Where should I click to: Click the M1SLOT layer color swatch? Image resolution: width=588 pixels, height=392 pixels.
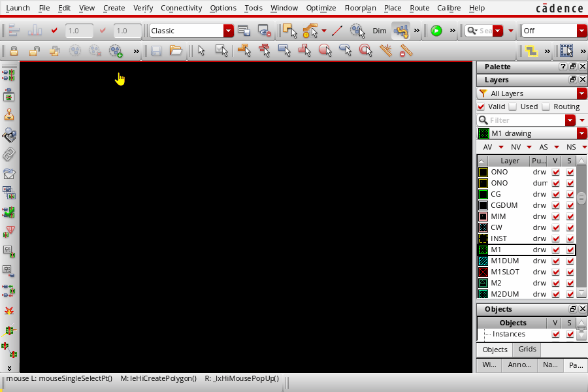(x=483, y=272)
